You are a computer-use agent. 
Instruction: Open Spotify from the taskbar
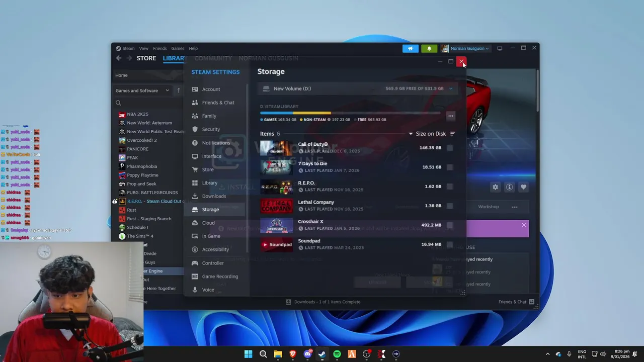click(337, 354)
